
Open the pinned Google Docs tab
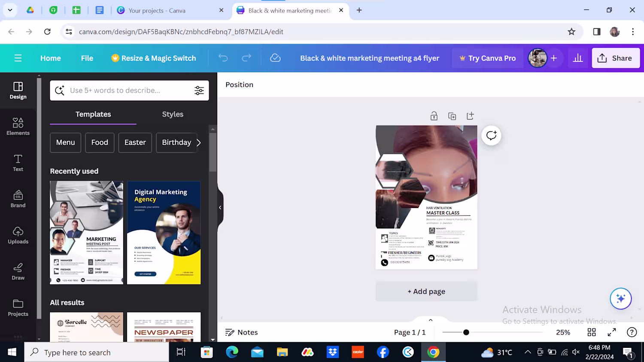click(x=99, y=10)
